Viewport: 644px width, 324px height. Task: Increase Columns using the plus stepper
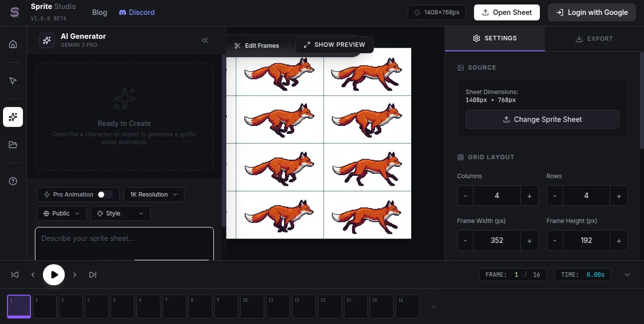[529, 196]
